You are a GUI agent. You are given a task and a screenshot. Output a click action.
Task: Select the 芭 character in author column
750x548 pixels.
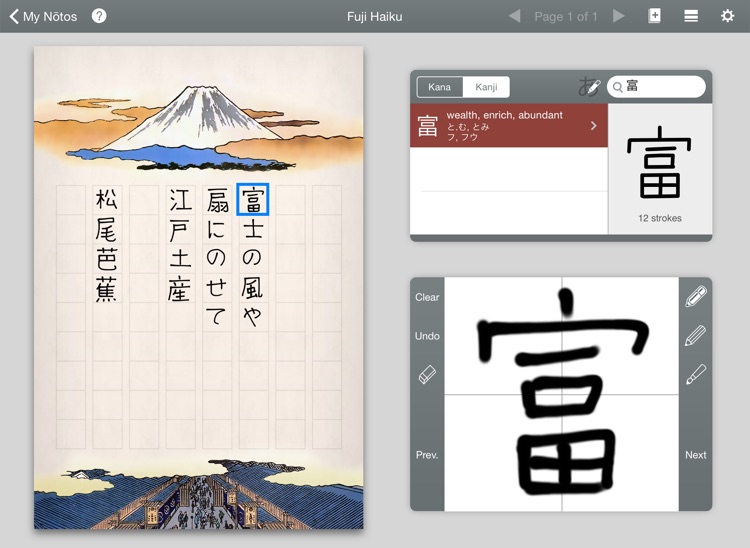(x=106, y=260)
